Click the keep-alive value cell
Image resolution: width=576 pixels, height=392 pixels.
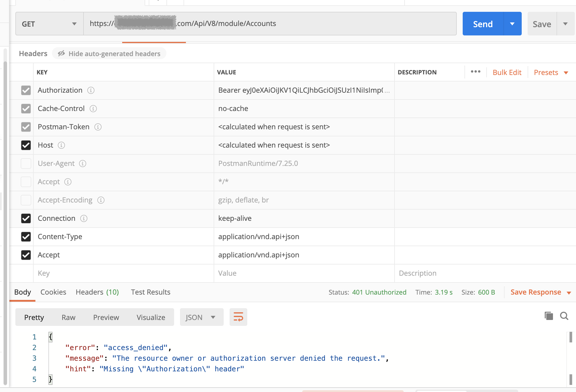[304, 218]
